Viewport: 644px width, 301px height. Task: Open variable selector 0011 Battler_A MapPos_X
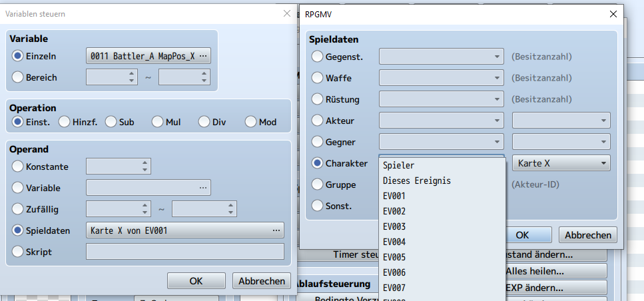[x=149, y=56]
